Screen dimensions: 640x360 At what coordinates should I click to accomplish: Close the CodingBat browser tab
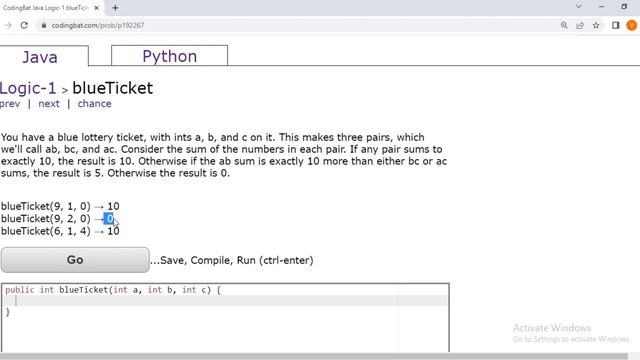coord(97,8)
